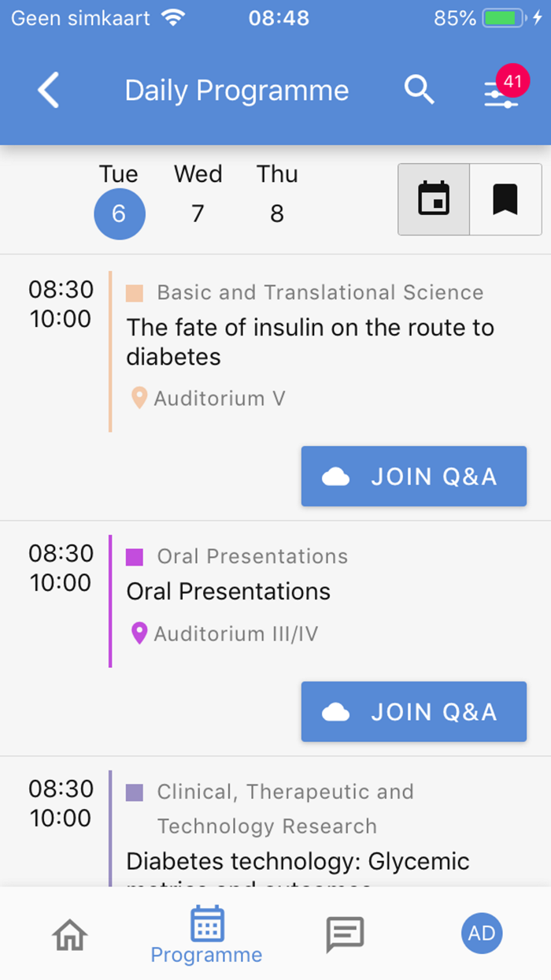The image size is (551, 980).
Task: Tap the back arrow in header
Action: pyautogui.click(x=49, y=91)
